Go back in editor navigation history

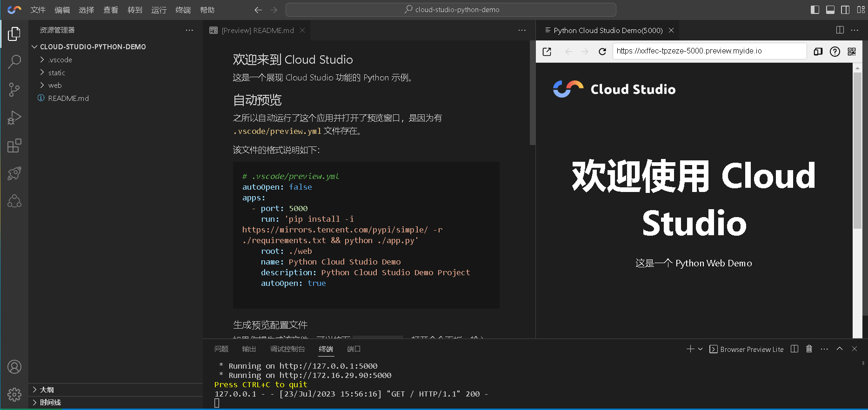(258, 10)
